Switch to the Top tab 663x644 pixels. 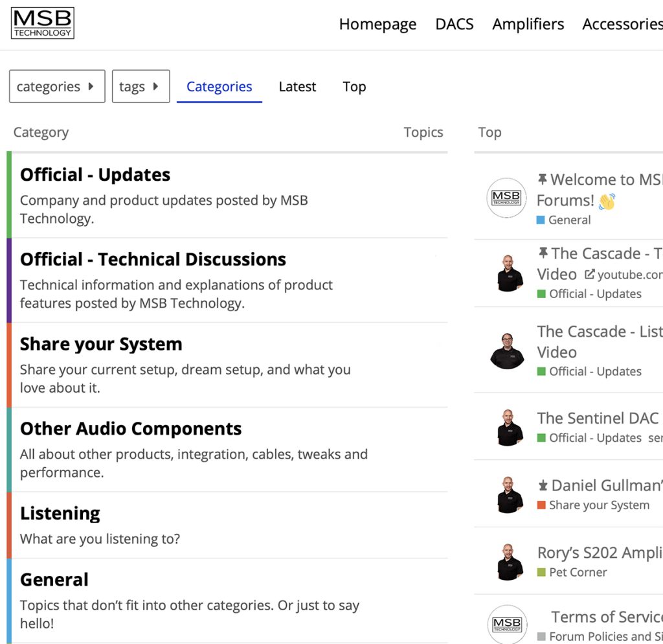(x=354, y=87)
